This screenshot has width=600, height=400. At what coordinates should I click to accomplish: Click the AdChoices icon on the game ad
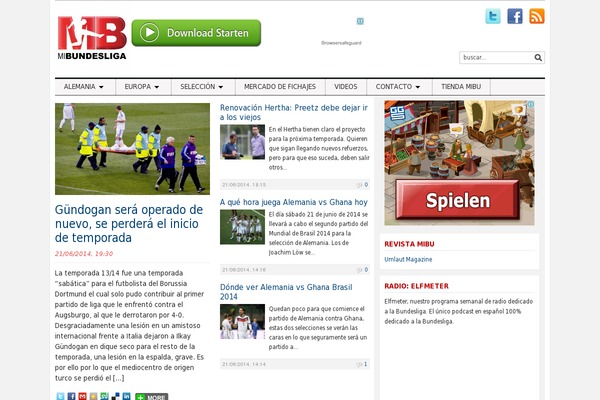point(531,104)
